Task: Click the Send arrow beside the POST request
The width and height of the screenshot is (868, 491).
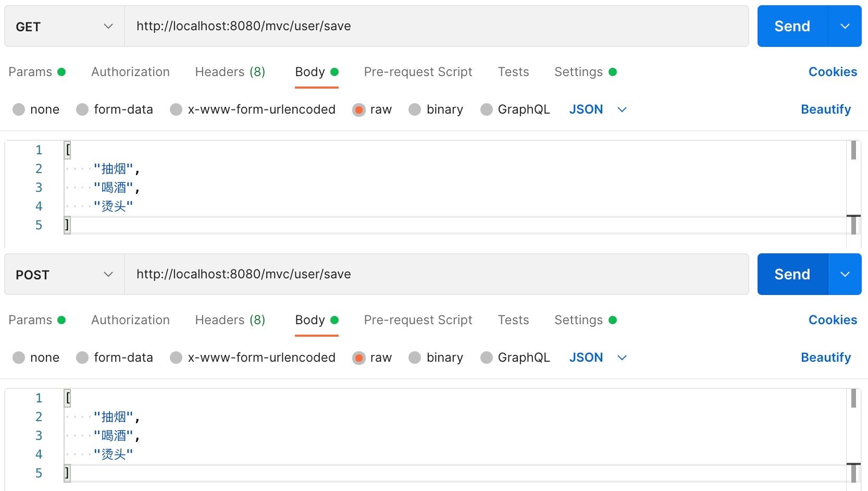Action: (845, 275)
